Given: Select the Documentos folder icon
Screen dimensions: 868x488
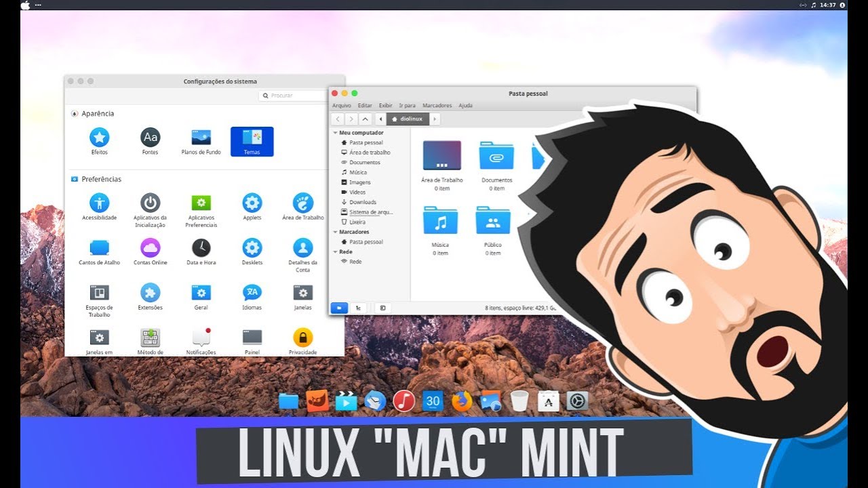Looking at the screenshot, I should 497,155.
